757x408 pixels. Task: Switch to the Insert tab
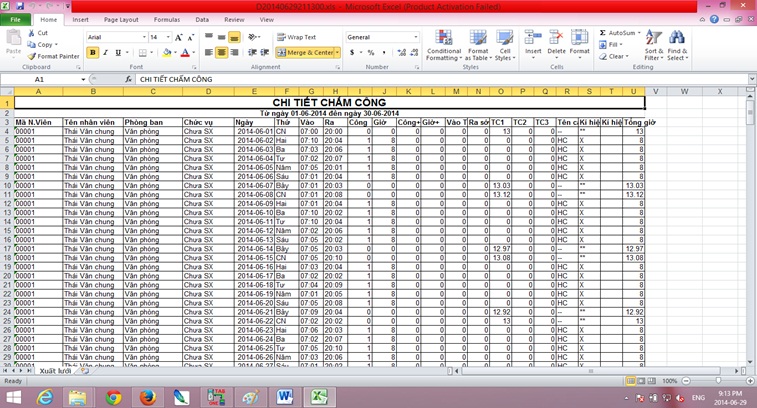pos(81,20)
